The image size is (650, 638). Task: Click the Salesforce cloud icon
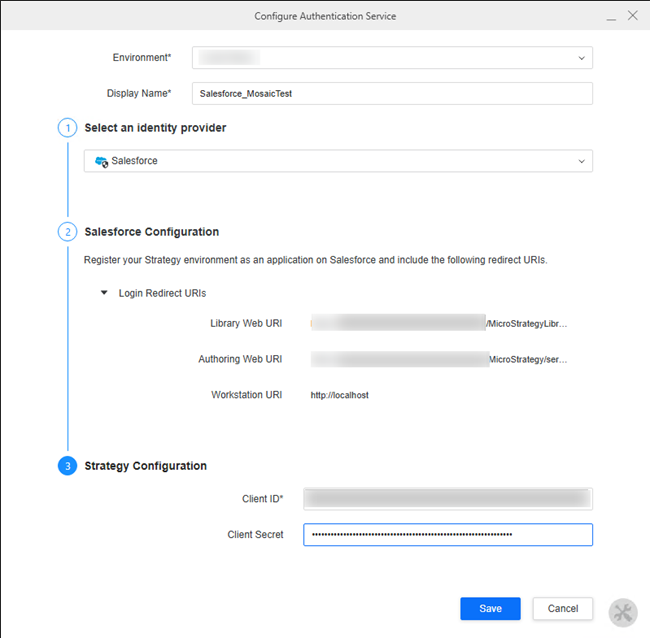(101, 161)
